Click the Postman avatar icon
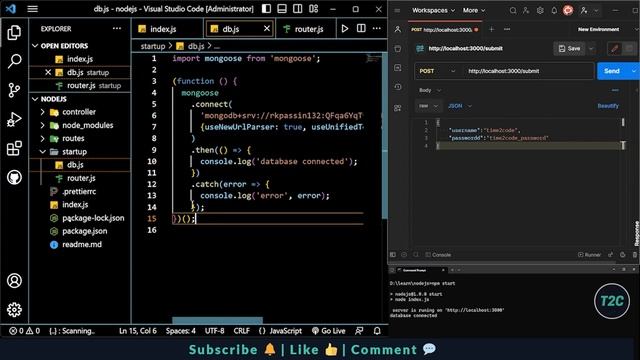This screenshot has height=360, width=640. click(x=568, y=11)
